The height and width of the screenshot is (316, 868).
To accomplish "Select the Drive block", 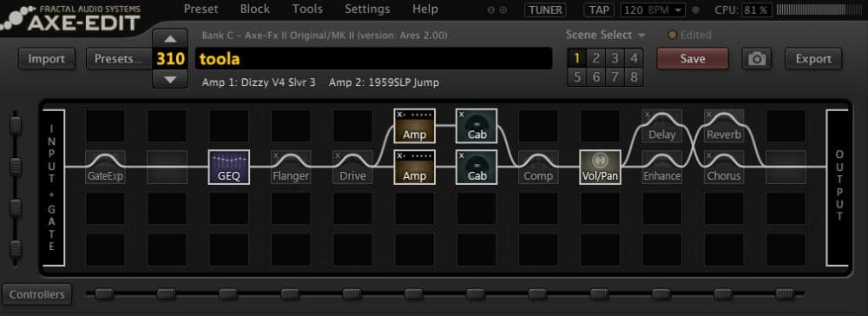I will tap(353, 168).
